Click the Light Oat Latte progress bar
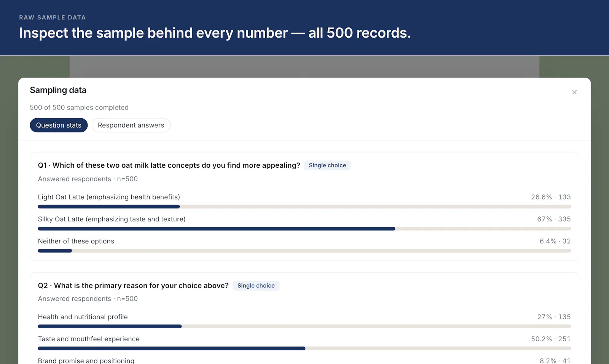Screen dimensions: 609x364 tap(304, 207)
